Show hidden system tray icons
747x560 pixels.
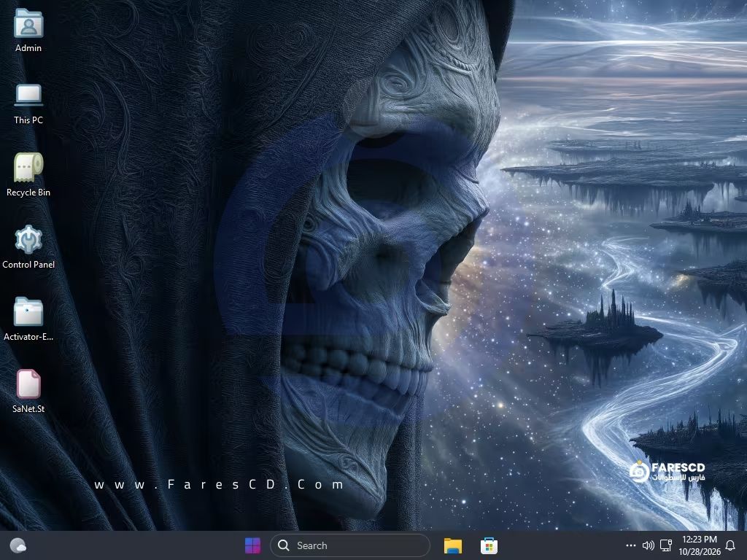coord(631,545)
